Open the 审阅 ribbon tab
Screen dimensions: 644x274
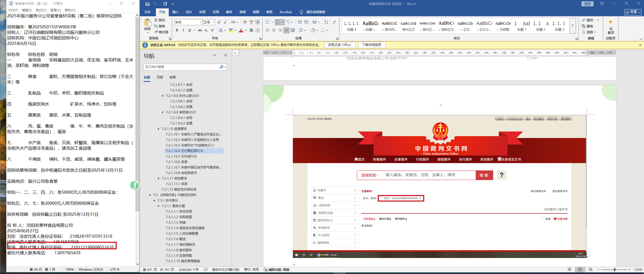pyautogui.click(x=242, y=12)
